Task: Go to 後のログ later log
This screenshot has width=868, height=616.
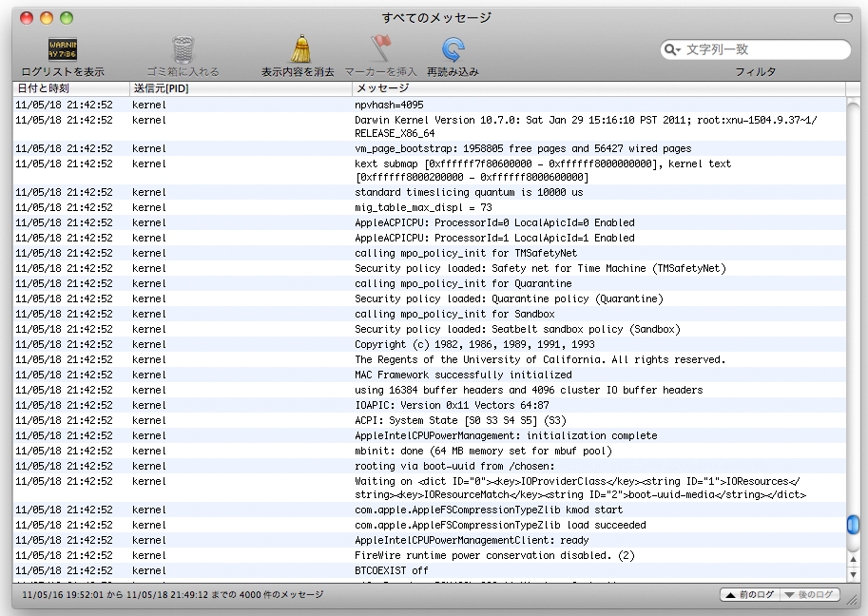Action: tap(810, 595)
